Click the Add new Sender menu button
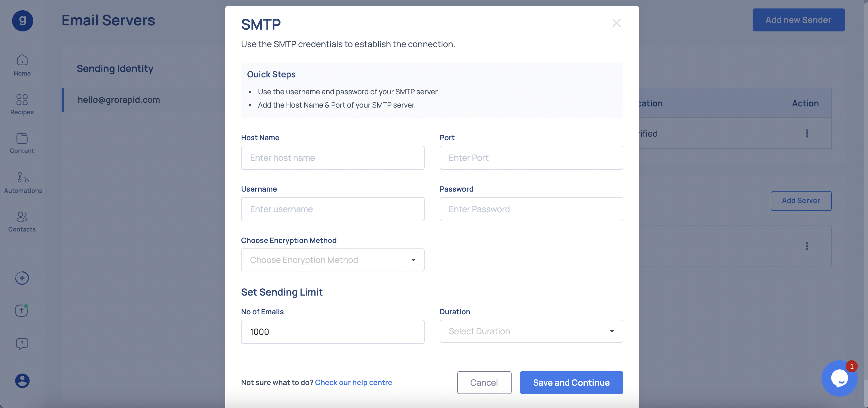This screenshot has height=408, width=868. [798, 20]
